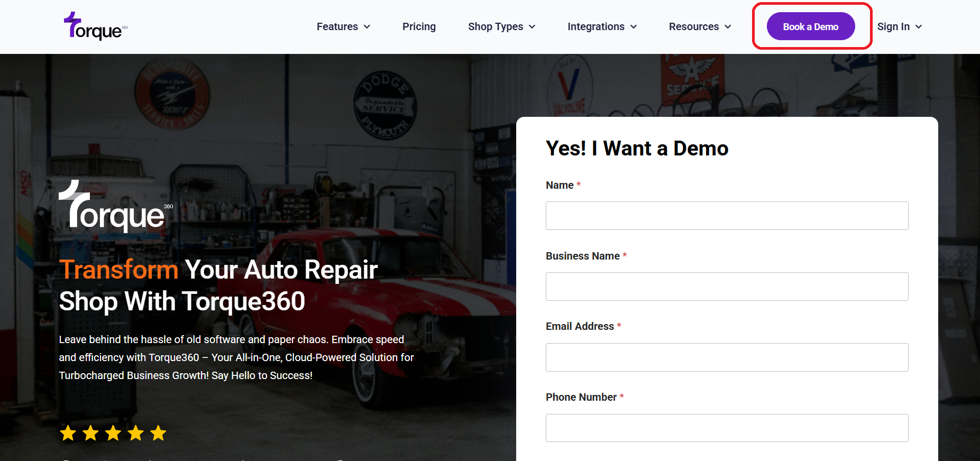Click the Book a Demo button

pyautogui.click(x=811, y=26)
